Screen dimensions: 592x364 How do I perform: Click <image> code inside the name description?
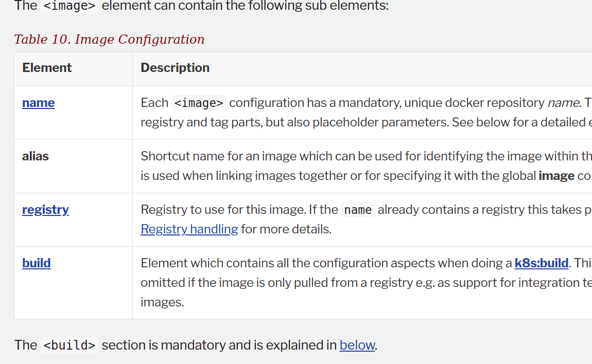[199, 103]
